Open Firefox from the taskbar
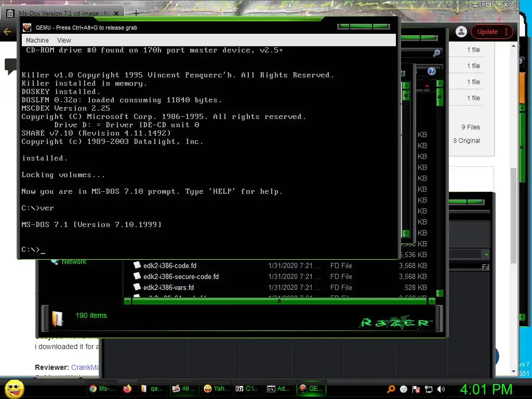 click(x=127, y=389)
